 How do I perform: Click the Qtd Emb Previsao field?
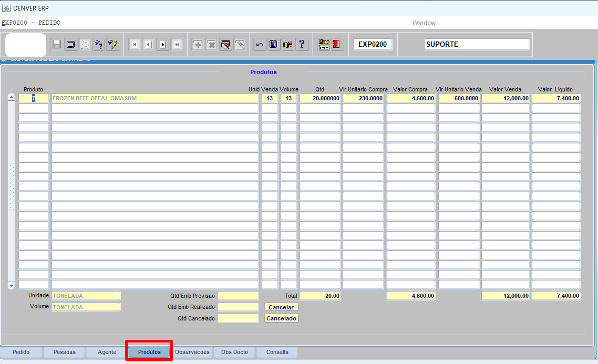[238, 296]
